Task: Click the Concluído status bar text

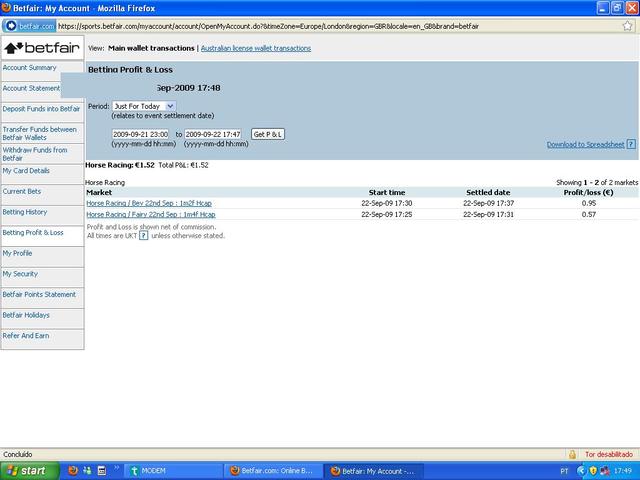Action: 18,454
